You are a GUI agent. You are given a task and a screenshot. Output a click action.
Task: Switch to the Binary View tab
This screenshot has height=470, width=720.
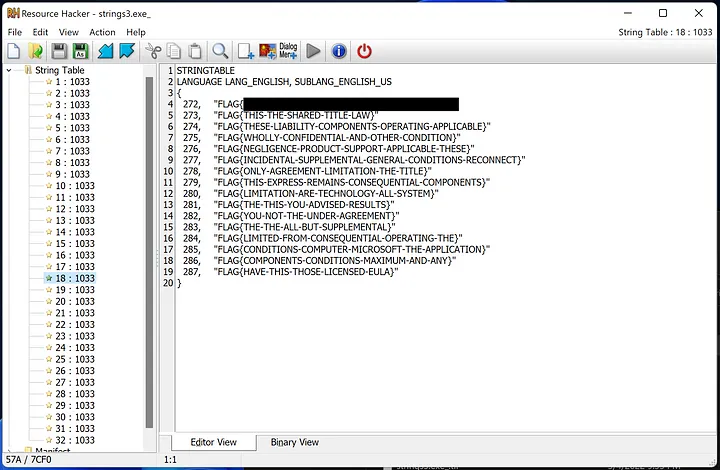coord(294,442)
